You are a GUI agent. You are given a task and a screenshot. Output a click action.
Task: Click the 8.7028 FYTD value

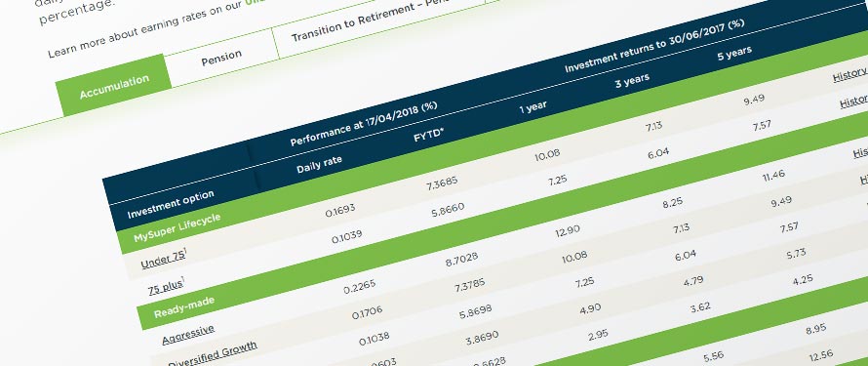[x=461, y=260]
